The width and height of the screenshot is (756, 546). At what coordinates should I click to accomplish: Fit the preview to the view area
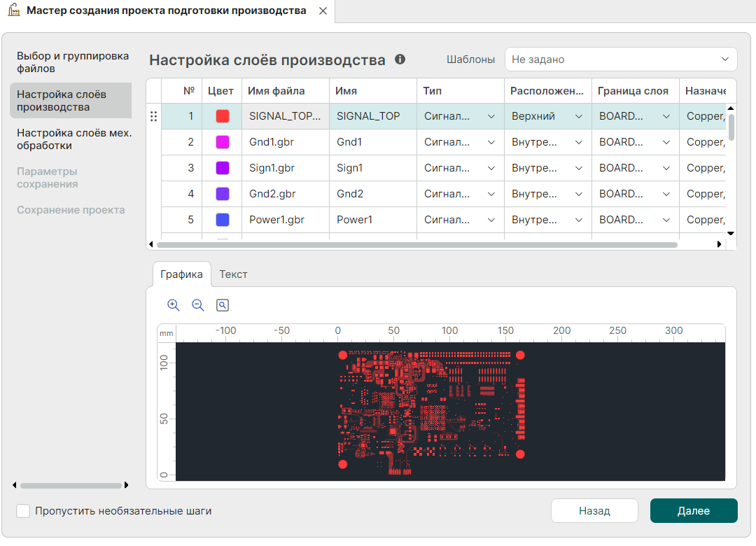(x=223, y=304)
